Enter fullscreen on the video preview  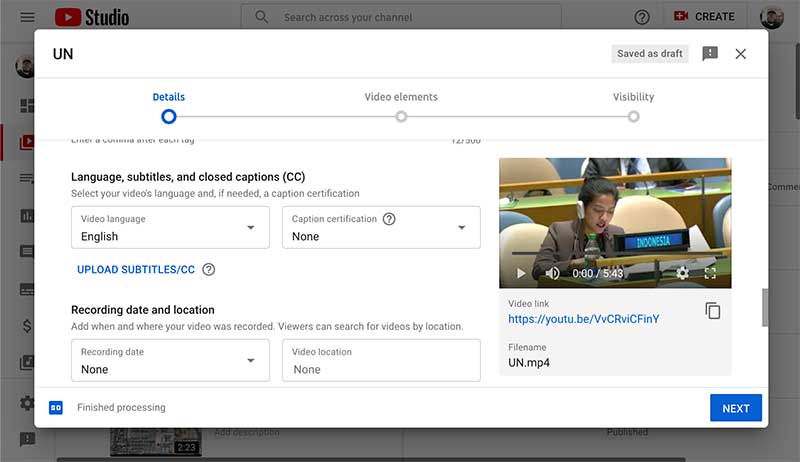point(710,273)
